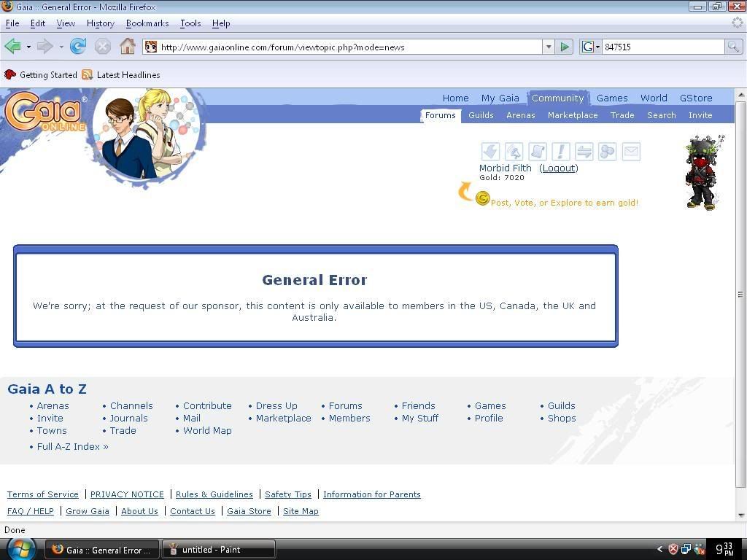Click the taskbar clock
This screenshot has width=747, height=560.
coord(724,549)
